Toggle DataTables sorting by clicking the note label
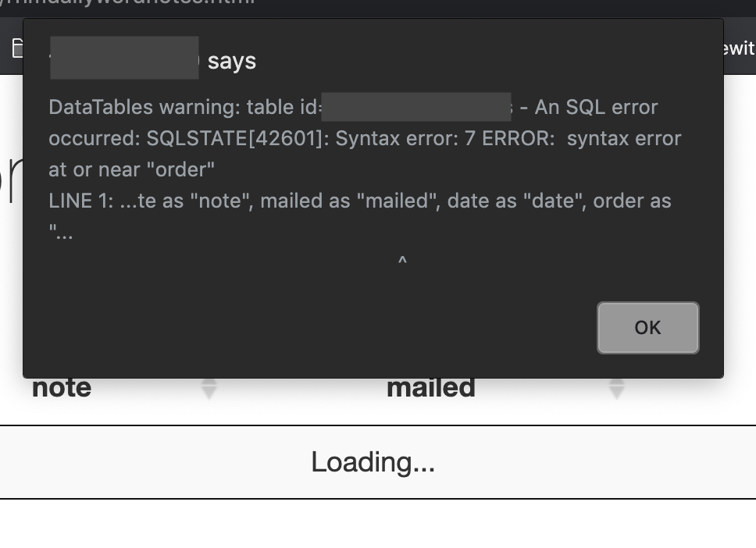Viewport: 756px width, 548px height. [x=61, y=386]
